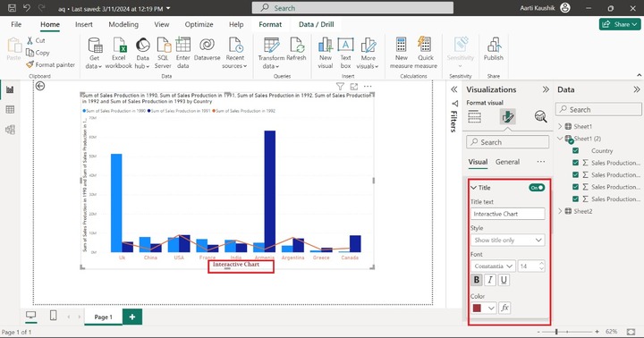The image size is (644, 338).
Task: Open Get data icon
Action: point(95,46)
